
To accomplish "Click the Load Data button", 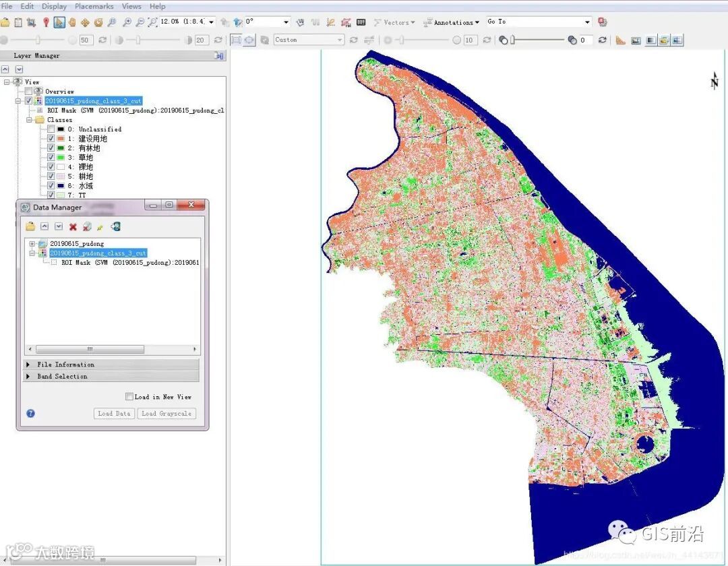I will coord(114,414).
